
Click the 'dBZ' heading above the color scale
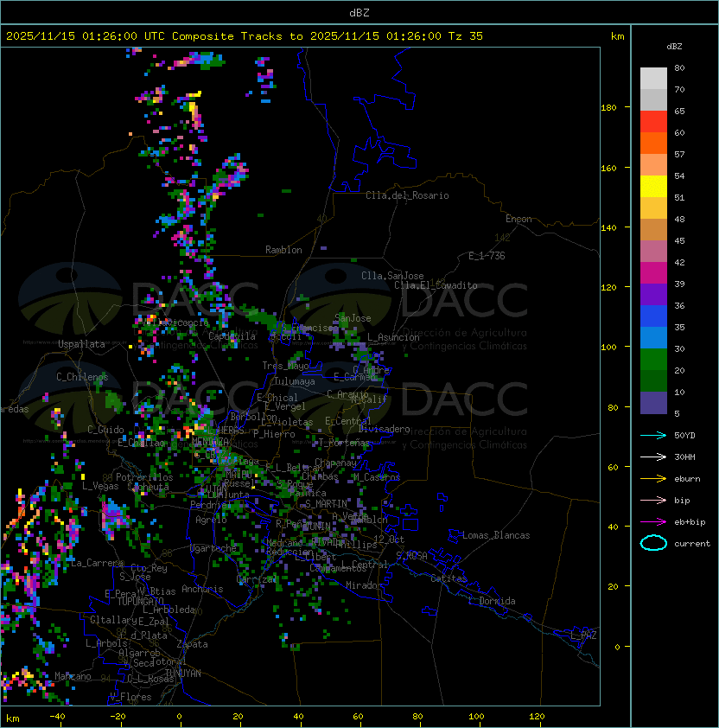click(x=674, y=47)
